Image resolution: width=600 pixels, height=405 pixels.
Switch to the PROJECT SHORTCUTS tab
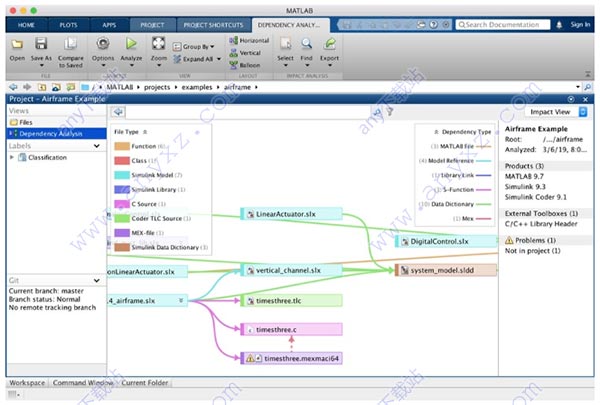213,25
